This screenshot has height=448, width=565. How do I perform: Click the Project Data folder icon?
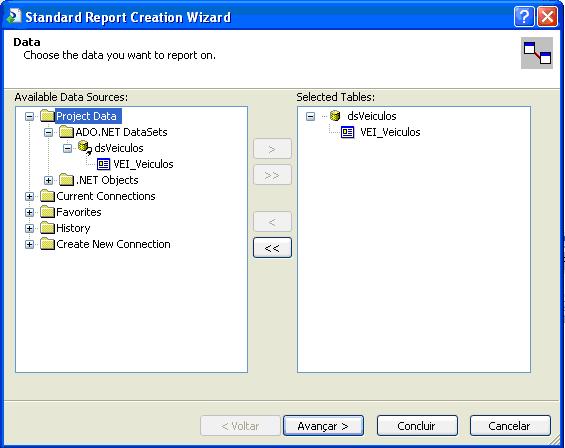point(47,116)
